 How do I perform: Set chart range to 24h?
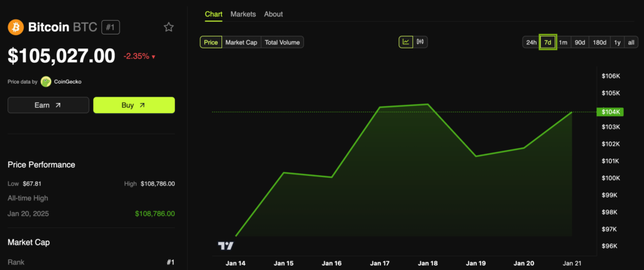pyautogui.click(x=531, y=42)
